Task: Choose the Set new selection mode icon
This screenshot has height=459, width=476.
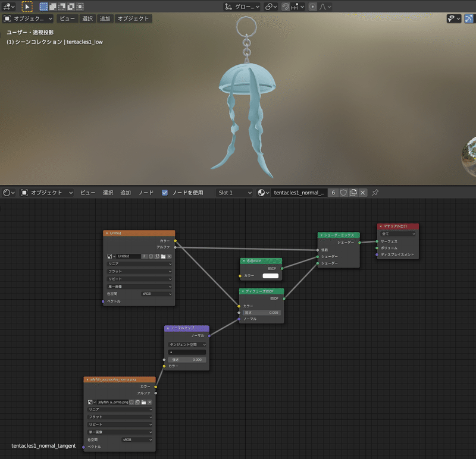Action: pyautogui.click(x=43, y=7)
